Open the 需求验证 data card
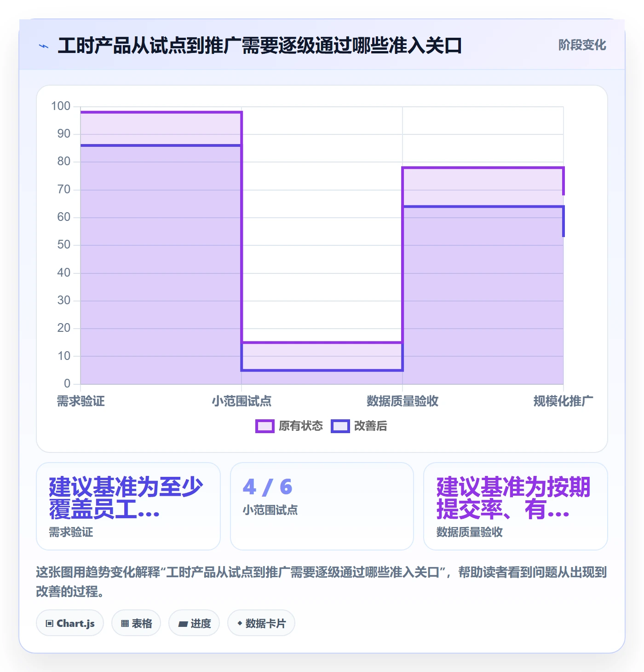The image size is (644, 672). tap(128, 506)
